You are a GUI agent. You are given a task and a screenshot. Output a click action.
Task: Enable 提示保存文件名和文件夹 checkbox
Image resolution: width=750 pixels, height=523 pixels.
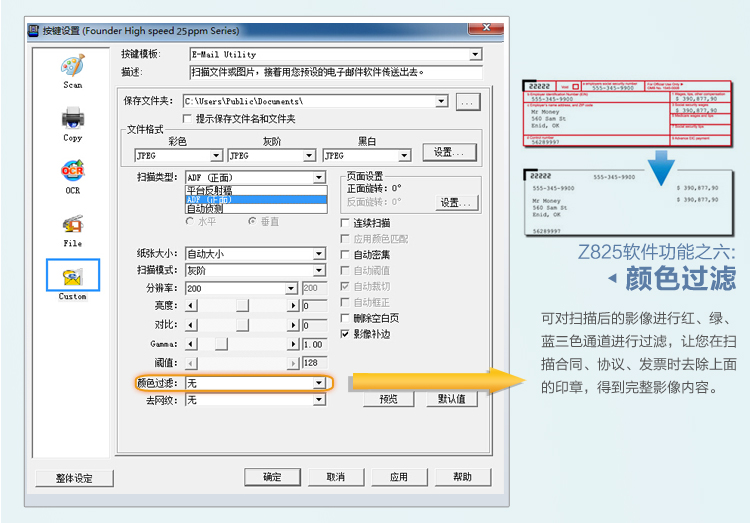coord(187,119)
